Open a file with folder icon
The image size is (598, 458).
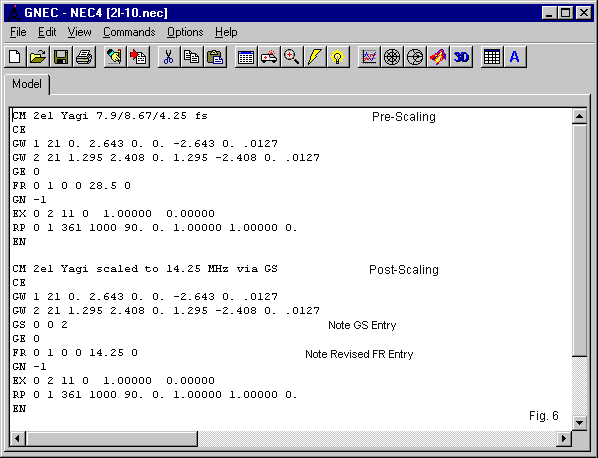38,57
